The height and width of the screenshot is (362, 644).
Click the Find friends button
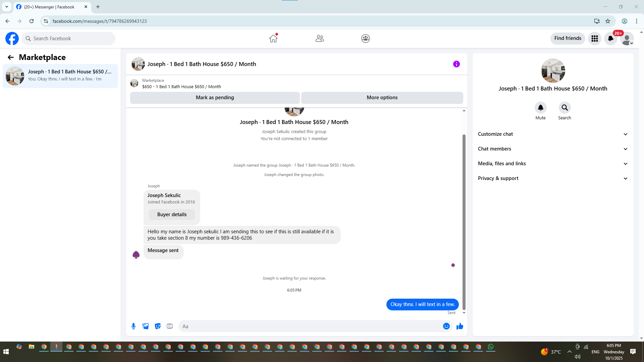coord(568,39)
